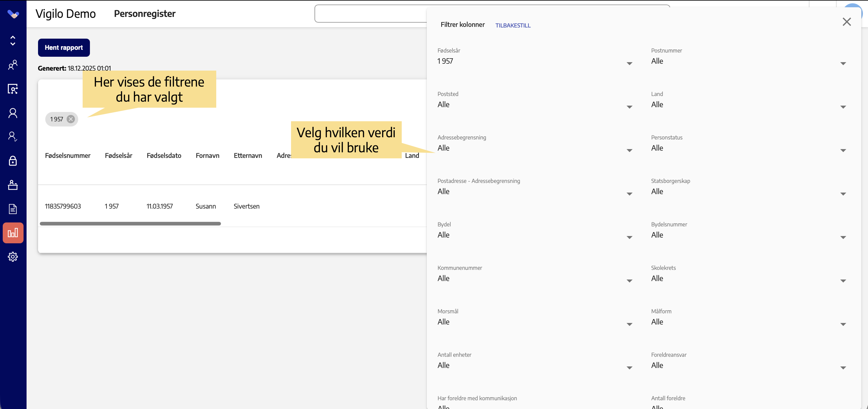Screen dimensions: 868x409
Task: Open the Poststed filter dropdown
Action: [x=535, y=105]
